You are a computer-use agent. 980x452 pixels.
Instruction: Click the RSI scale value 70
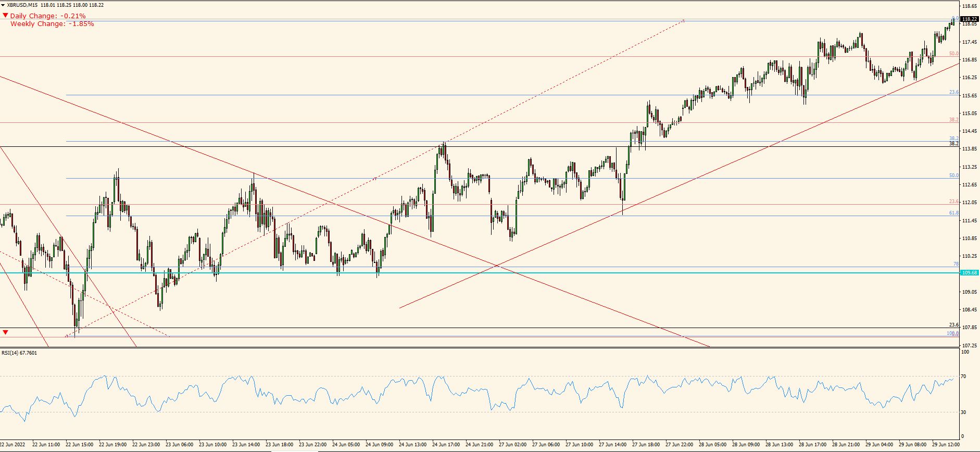click(964, 376)
